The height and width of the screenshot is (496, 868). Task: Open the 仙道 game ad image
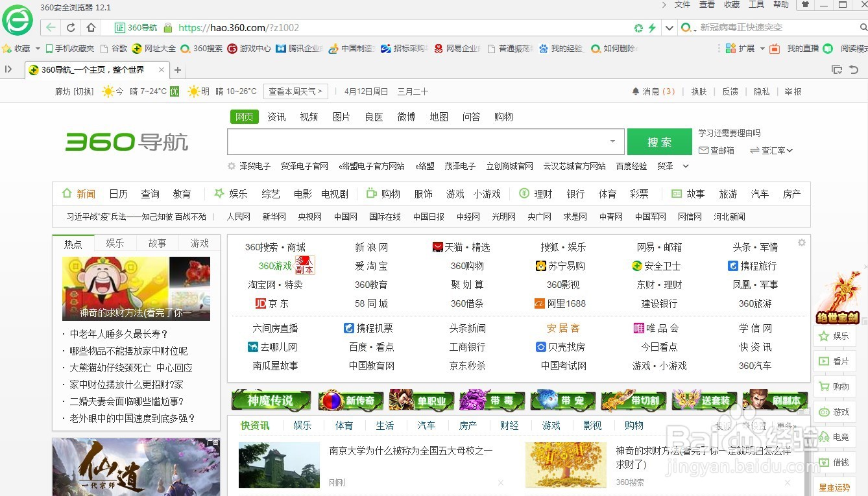pos(136,467)
